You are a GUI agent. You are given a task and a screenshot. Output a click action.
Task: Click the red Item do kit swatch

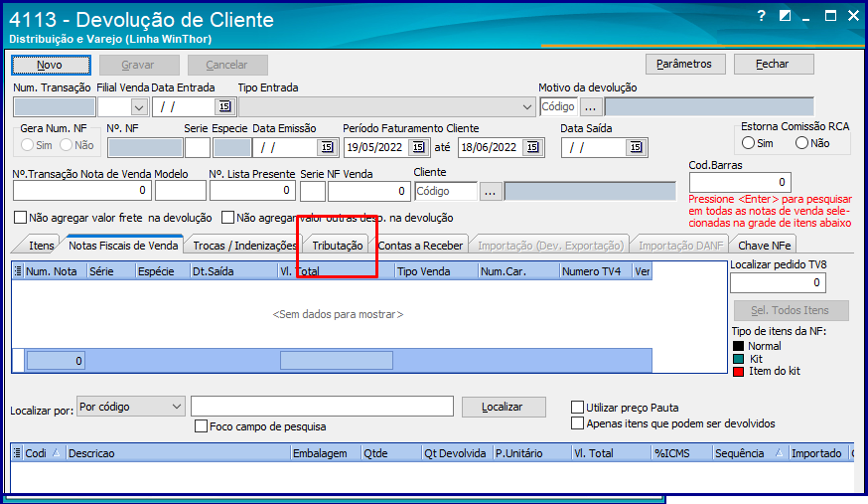point(738,372)
